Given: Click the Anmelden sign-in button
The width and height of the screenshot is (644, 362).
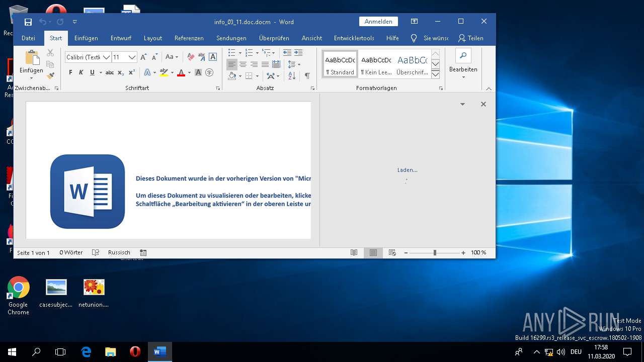Looking at the screenshot, I should [378, 22].
